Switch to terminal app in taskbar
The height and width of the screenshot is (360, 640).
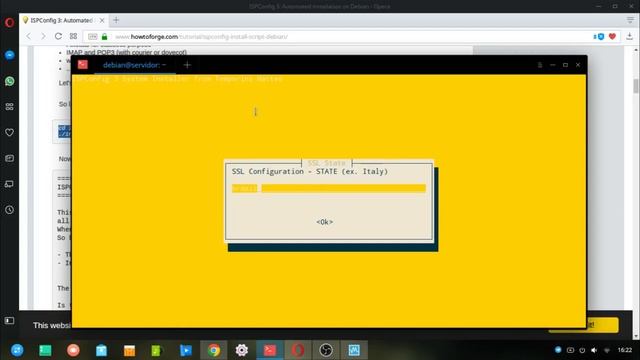[270, 350]
